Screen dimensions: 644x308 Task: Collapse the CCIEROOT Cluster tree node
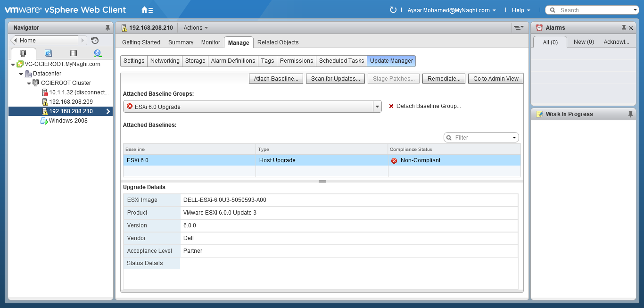click(x=29, y=83)
